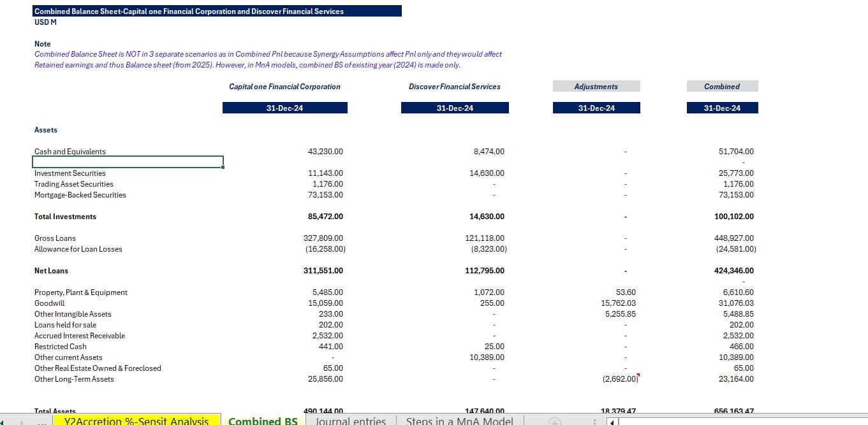Click the empty selected cell below Cash and Equivalents

[x=128, y=162]
